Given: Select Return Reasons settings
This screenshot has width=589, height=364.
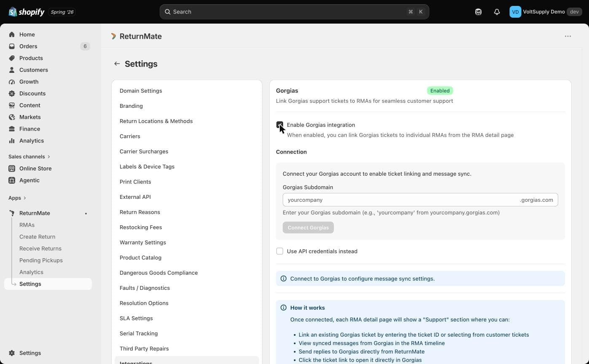Looking at the screenshot, I should coord(140,212).
